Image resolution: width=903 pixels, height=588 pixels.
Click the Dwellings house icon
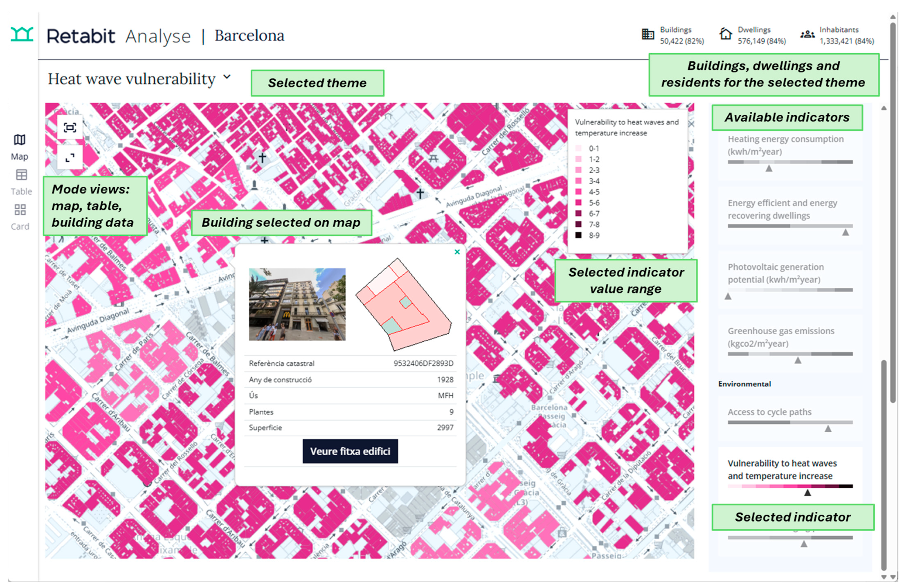pyautogui.click(x=725, y=34)
